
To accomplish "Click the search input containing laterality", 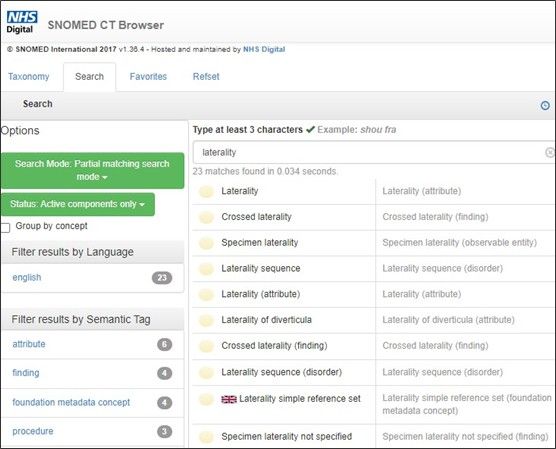I will [x=372, y=153].
